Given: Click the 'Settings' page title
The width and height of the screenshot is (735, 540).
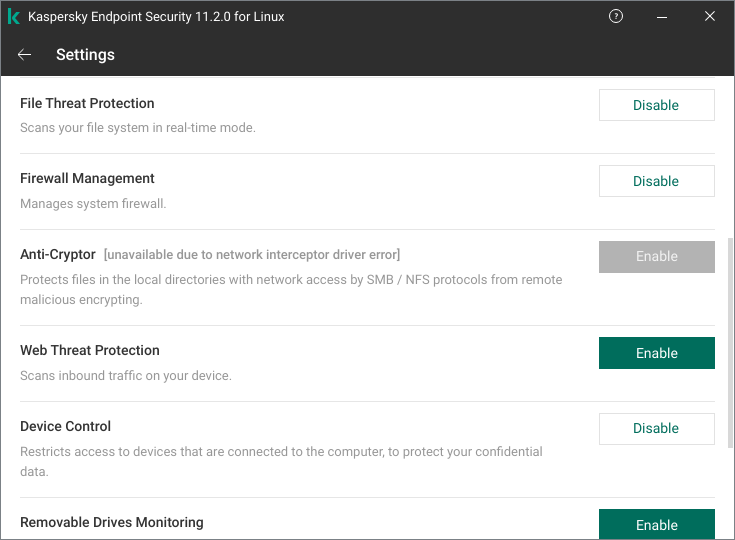Looking at the screenshot, I should (85, 55).
